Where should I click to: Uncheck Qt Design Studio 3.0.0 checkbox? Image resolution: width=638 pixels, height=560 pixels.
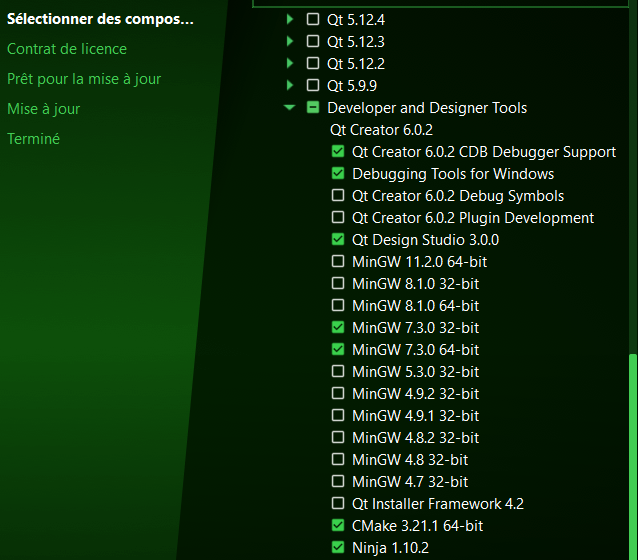click(338, 239)
